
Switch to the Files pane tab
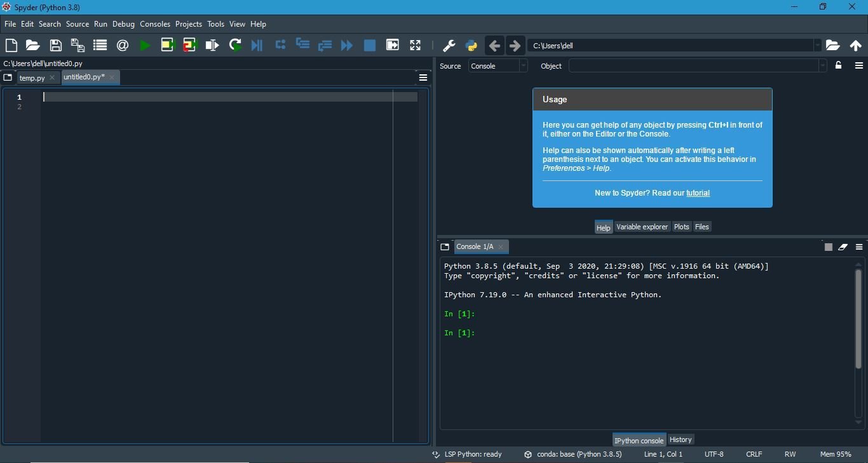[702, 227]
